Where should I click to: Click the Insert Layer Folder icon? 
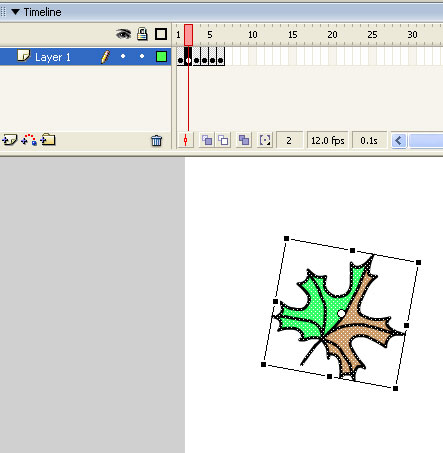(x=48, y=140)
